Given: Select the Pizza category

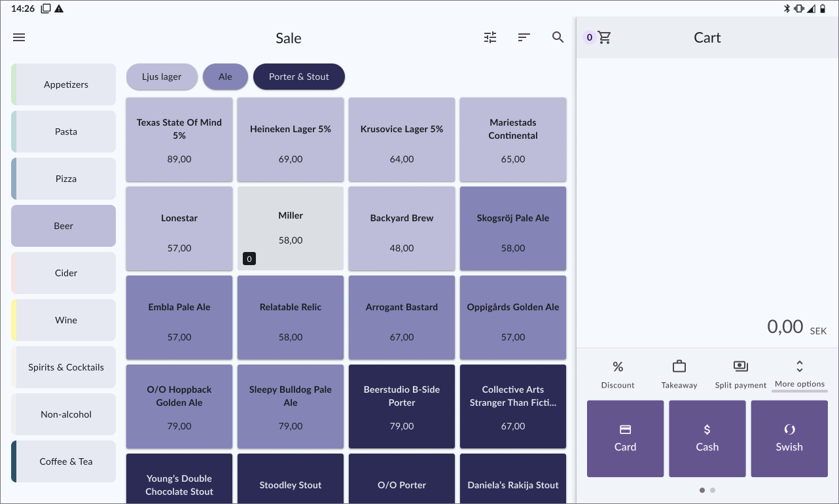Looking at the screenshot, I should coord(63,179).
